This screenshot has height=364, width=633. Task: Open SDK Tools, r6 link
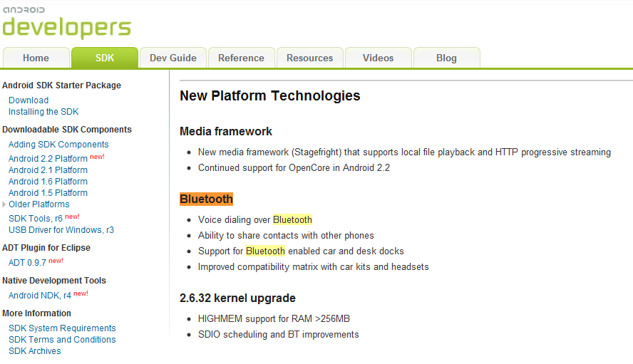click(x=36, y=219)
